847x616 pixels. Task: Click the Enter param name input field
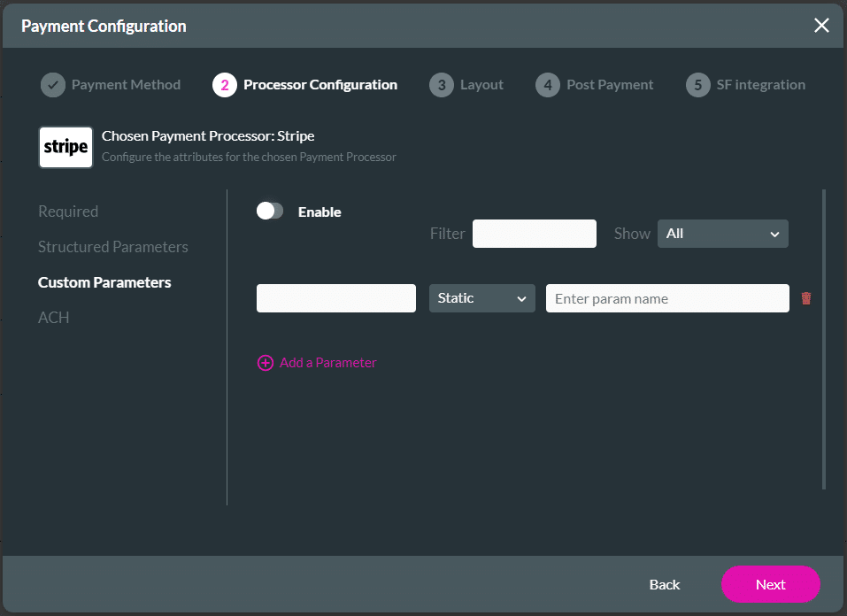[666, 298]
